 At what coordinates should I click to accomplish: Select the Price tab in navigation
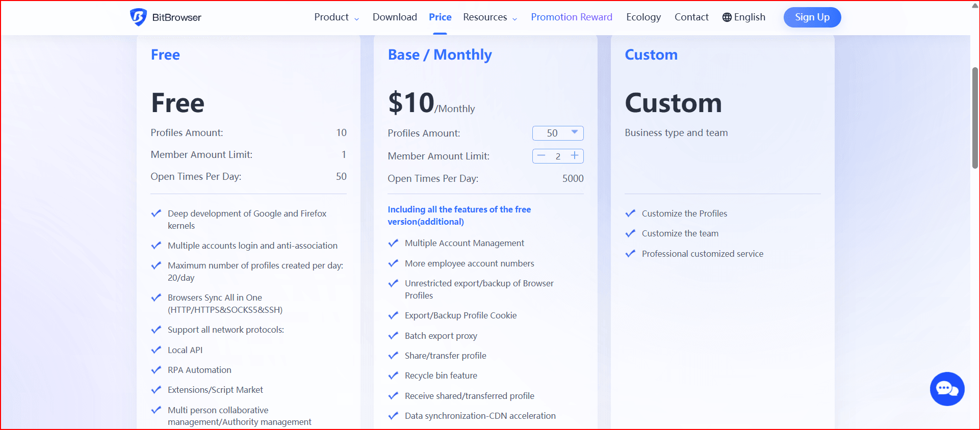coord(440,17)
